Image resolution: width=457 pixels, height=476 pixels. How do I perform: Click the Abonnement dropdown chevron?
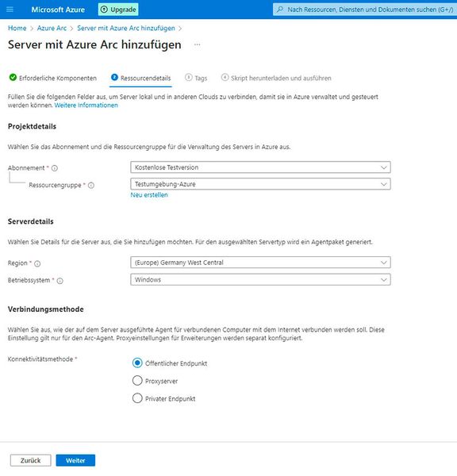tap(384, 167)
